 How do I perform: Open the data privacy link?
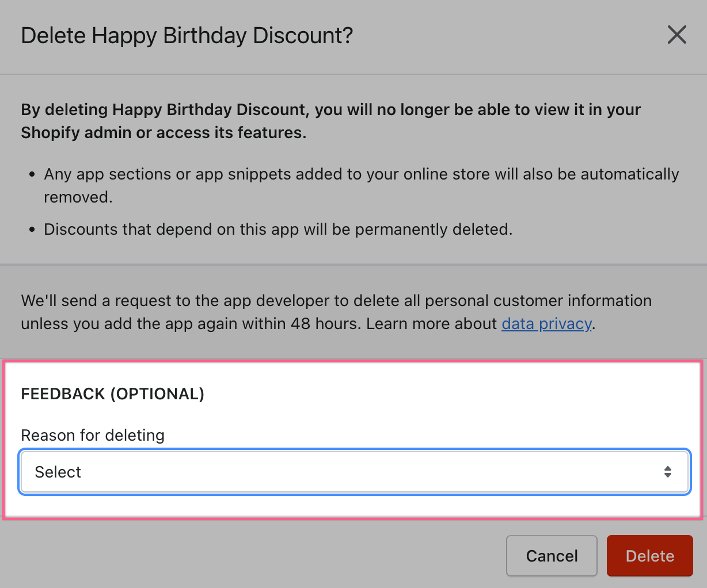click(546, 324)
